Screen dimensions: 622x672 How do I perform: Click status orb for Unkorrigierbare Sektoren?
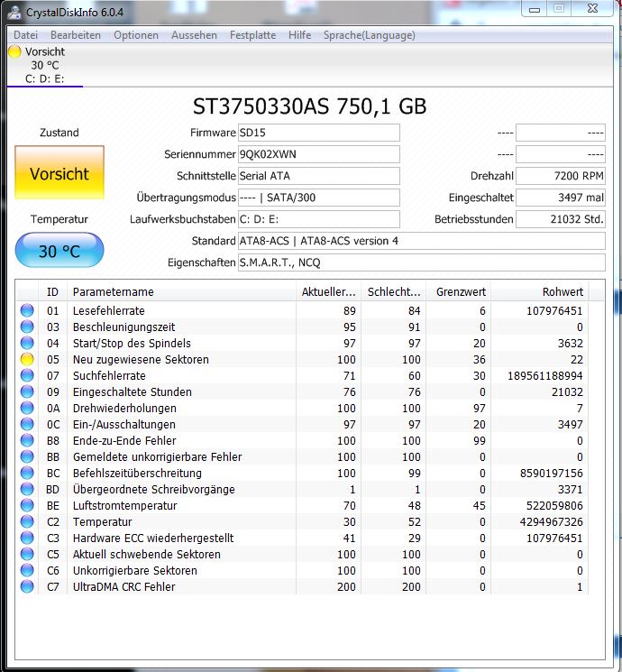27,570
